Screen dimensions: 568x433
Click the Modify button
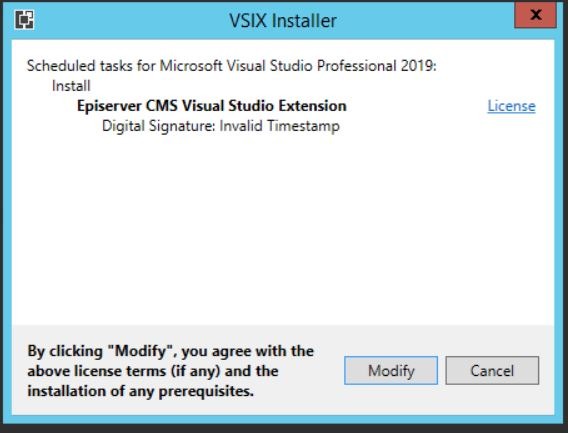(x=391, y=370)
